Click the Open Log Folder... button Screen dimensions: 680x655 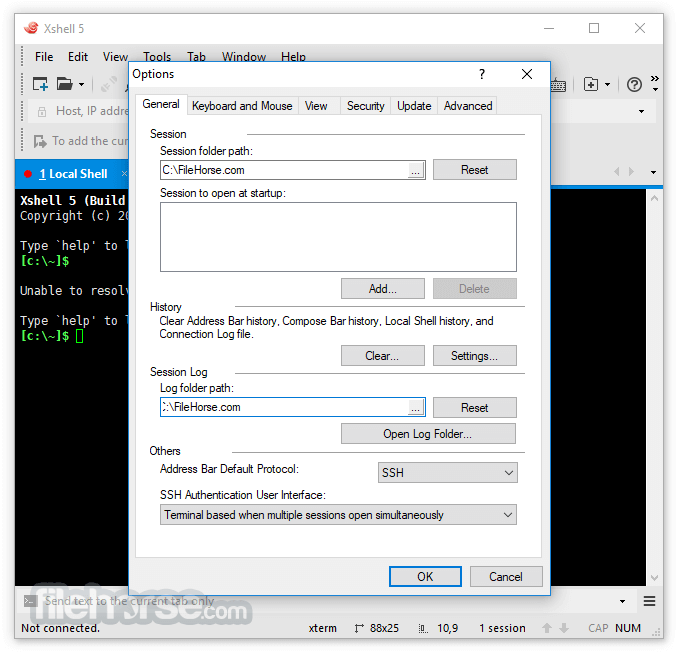click(428, 434)
